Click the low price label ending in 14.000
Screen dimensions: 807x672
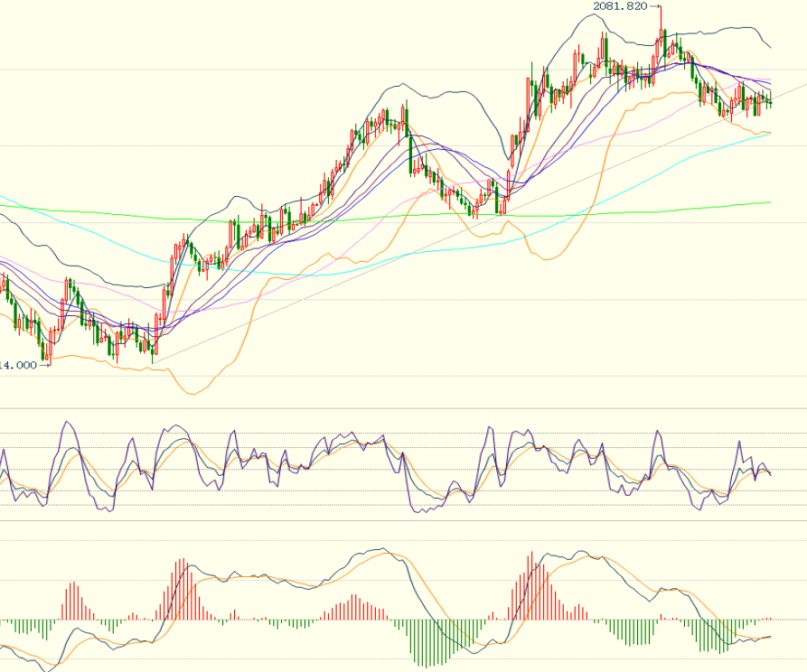coord(19,365)
